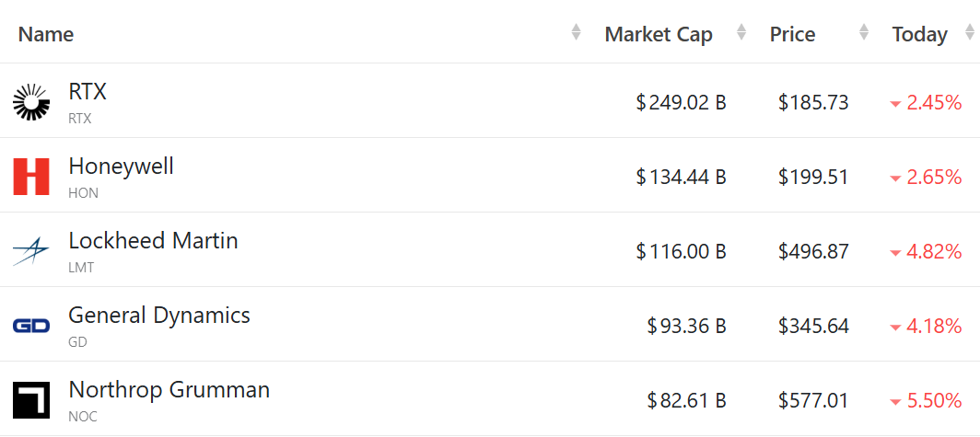Click the Market Cap column header
The width and height of the screenshot is (980, 437).
coord(659,34)
